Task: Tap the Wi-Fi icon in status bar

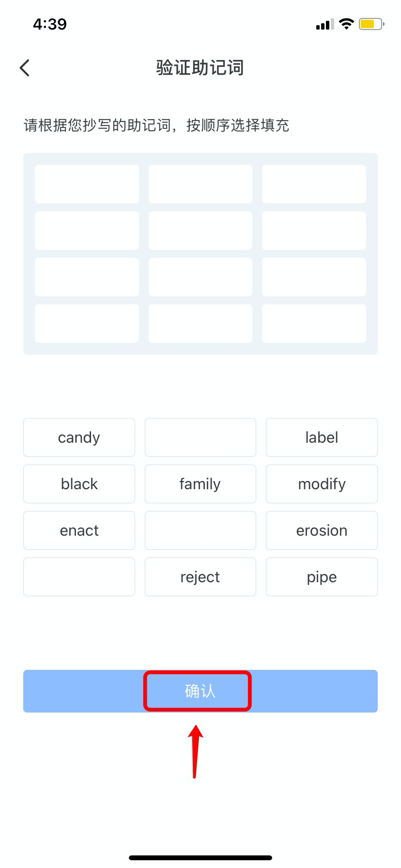Action: tap(346, 24)
